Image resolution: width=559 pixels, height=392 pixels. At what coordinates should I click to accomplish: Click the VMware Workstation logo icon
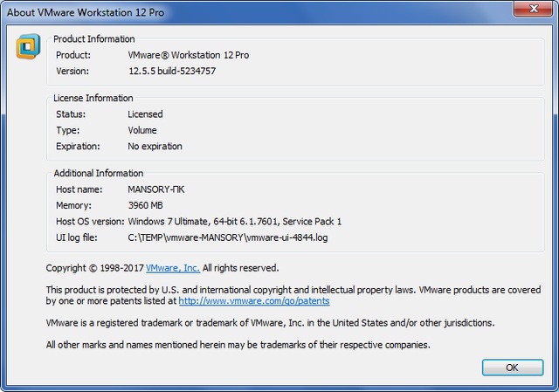coord(28,46)
